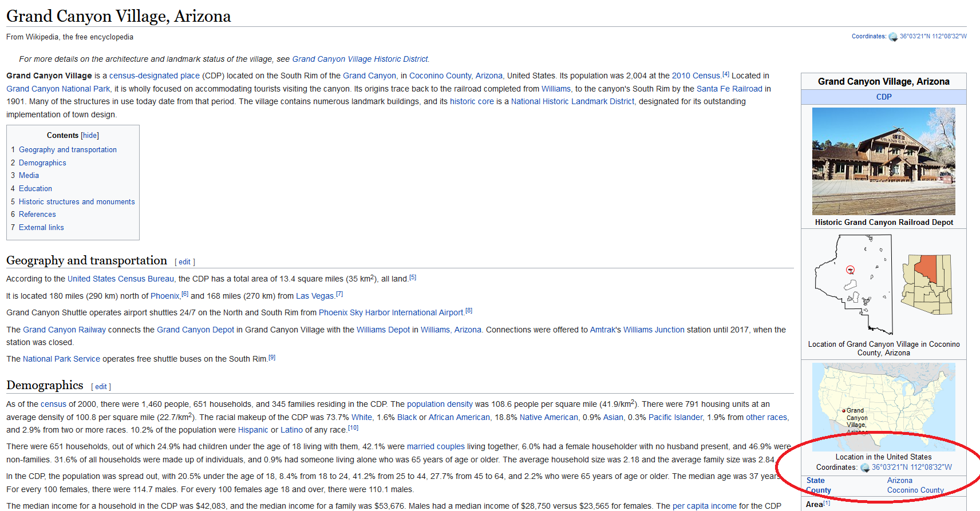
Task: Open the Pacific Islander link
Action: tap(675, 417)
